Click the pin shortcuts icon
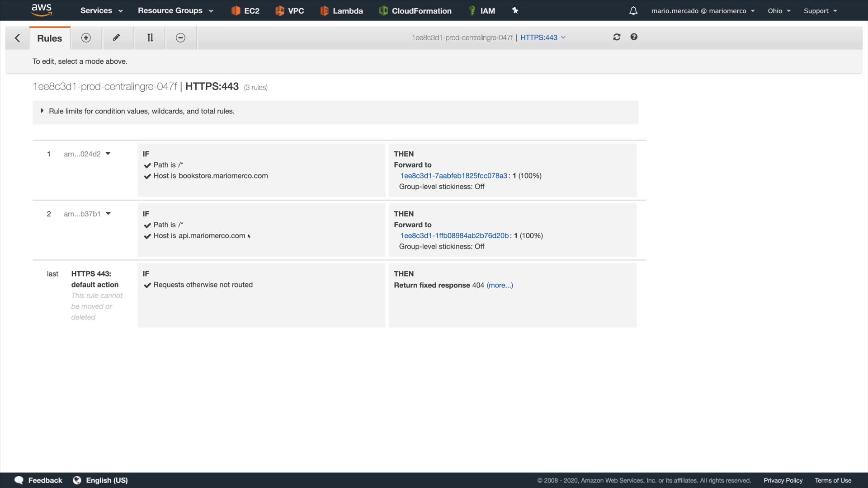The width and height of the screenshot is (868, 488). click(515, 10)
